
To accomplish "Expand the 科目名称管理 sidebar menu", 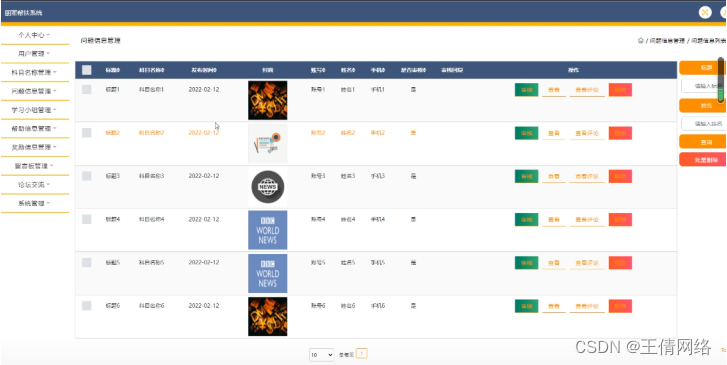I will (34, 72).
